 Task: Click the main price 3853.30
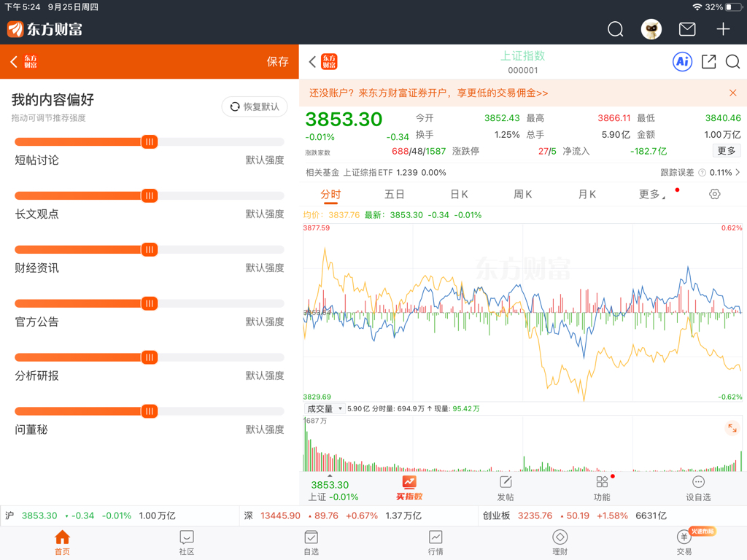tap(344, 119)
